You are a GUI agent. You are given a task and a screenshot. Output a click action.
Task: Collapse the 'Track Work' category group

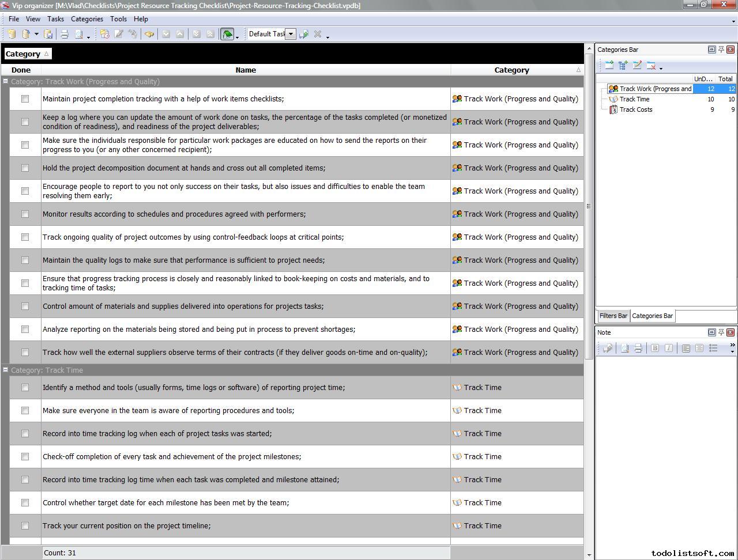click(x=5, y=82)
